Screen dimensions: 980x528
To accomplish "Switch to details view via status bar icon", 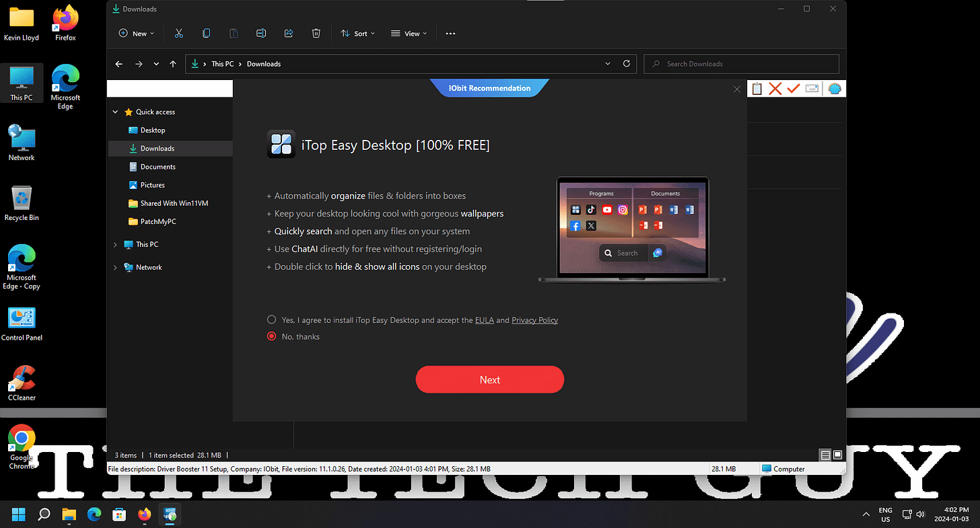I will (x=825, y=455).
